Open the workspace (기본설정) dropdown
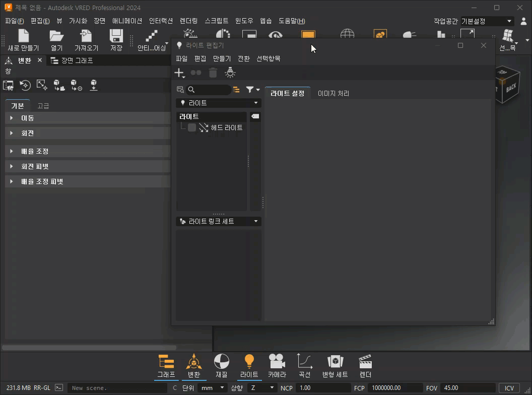The width and height of the screenshot is (532, 395). 487,21
